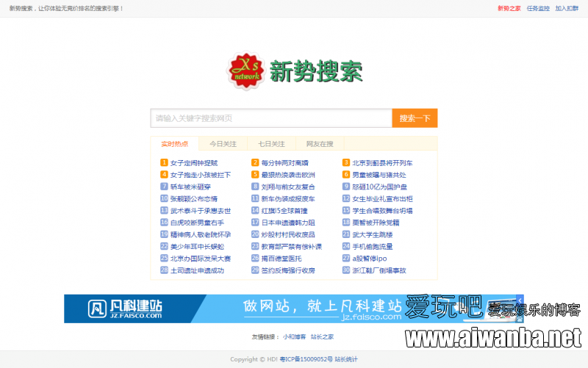Open hot topic 北京办国际发呆大赛
Screen dimensions: 588x368
[201, 259]
